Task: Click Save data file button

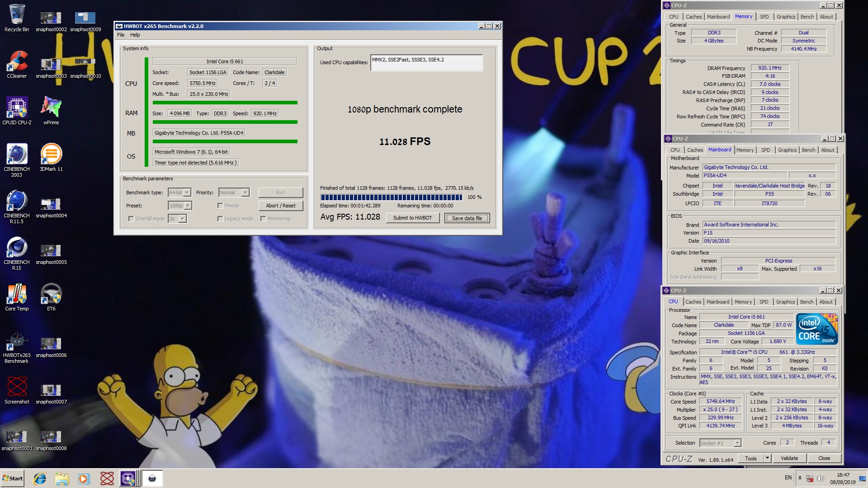Action: pyautogui.click(x=467, y=218)
